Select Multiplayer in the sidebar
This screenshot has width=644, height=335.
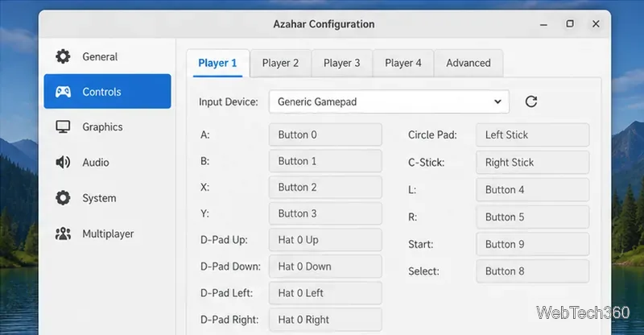click(108, 234)
